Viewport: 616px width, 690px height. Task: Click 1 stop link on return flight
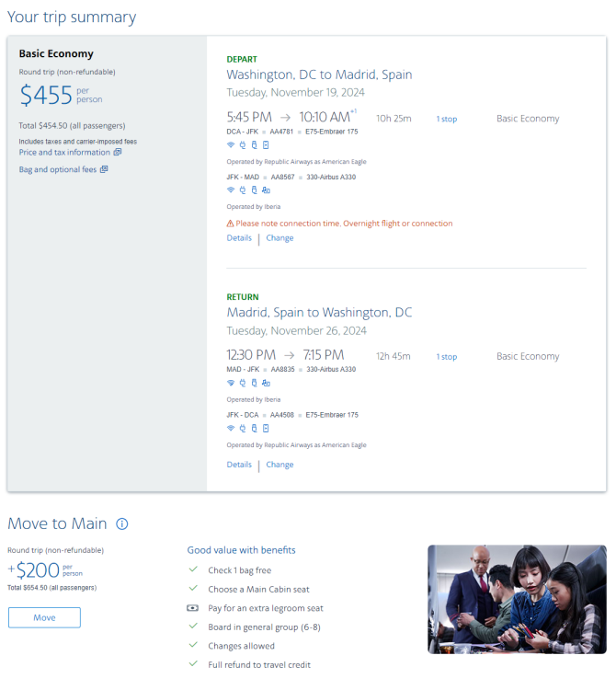pos(446,357)
